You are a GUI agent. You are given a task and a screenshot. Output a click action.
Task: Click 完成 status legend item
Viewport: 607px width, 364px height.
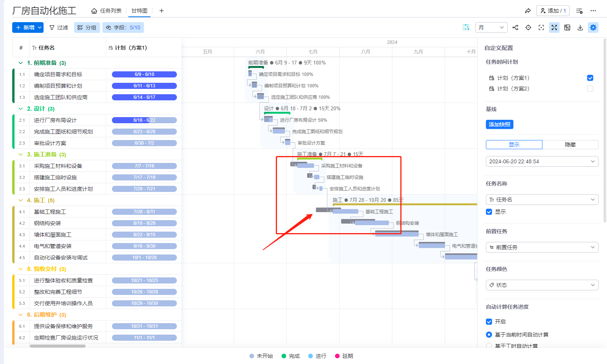291,356
